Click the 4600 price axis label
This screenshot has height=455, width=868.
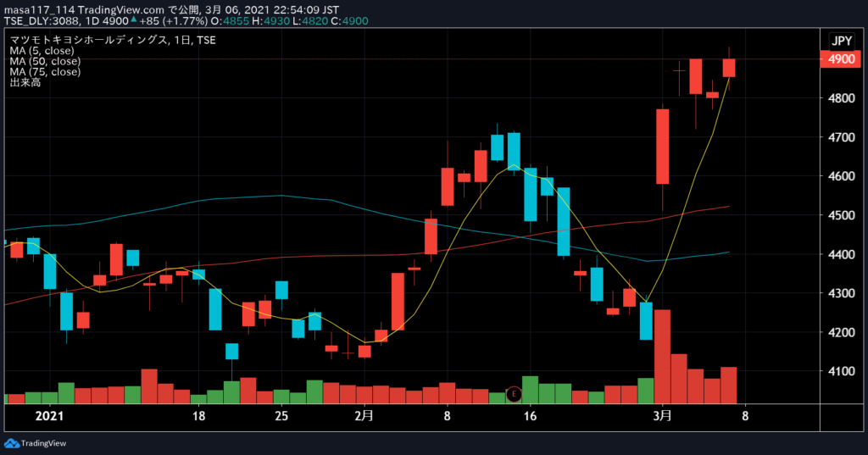[x=842, y=176]
